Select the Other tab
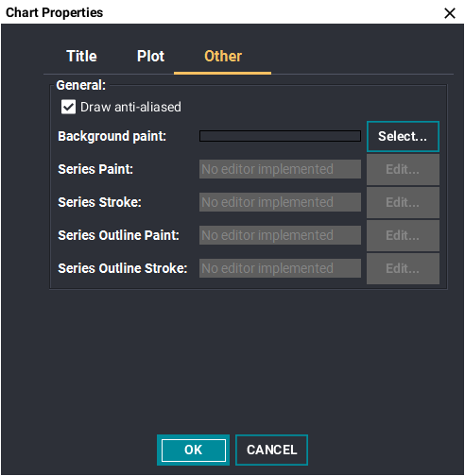This screenshot has height=476, width=465. click(223, 57)
